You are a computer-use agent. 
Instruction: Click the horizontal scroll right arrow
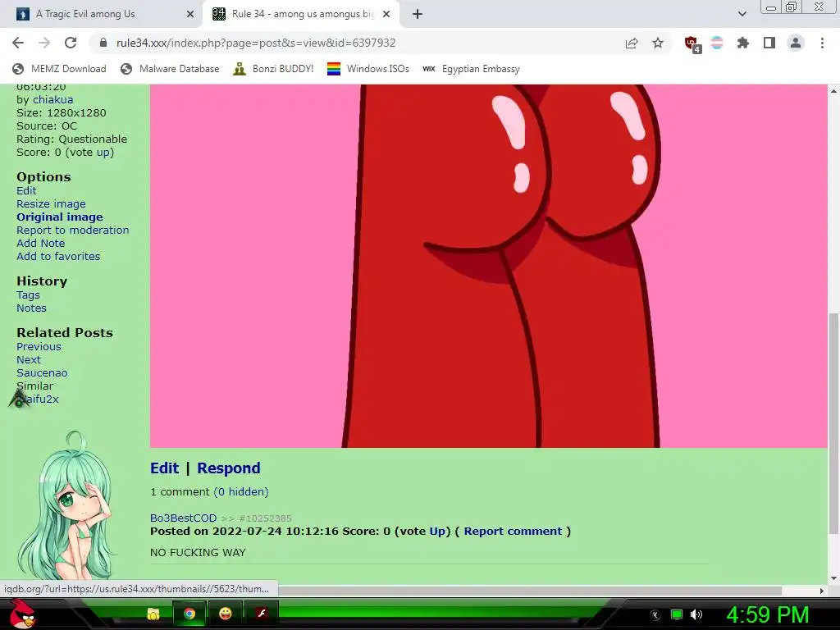(x=822, y=591)
